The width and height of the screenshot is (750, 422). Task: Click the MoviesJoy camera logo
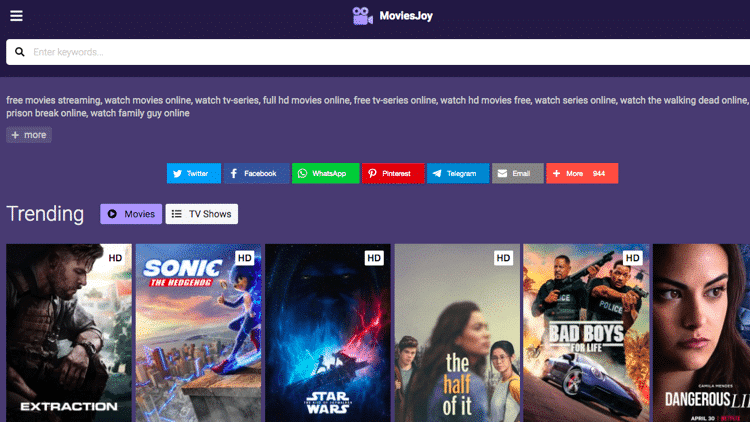click(x=362, y=16)
